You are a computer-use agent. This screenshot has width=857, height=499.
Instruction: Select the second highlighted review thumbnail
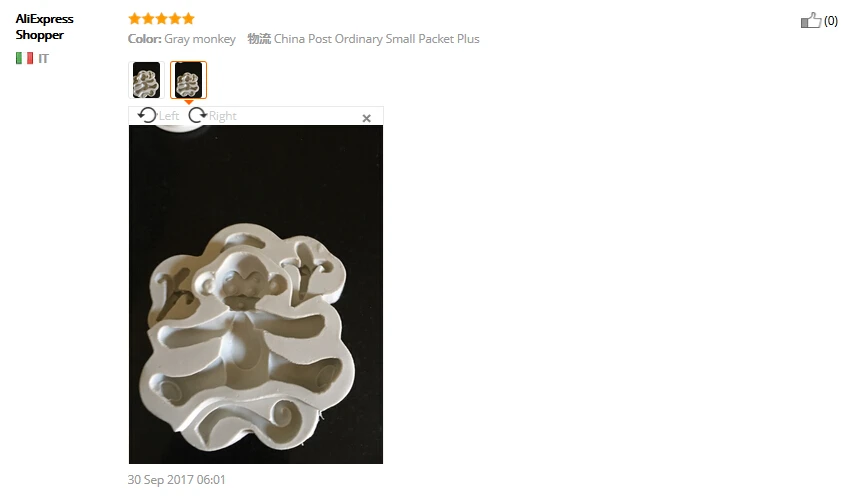189,80
